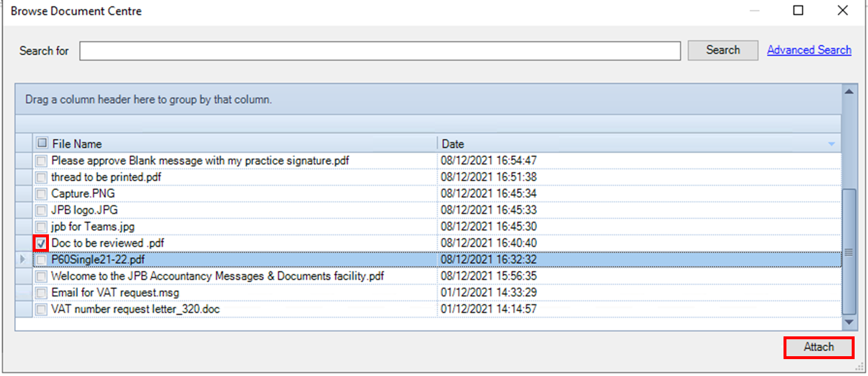Tick the Please approve Blank message checkbox
Viewport: 868px width, 376px height.
pos(41,160)
